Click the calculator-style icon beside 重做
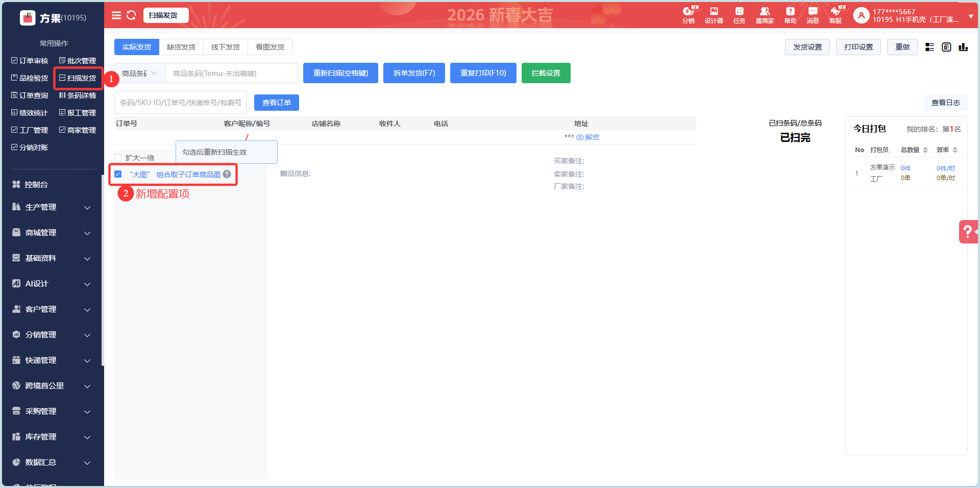 (946, 47)
